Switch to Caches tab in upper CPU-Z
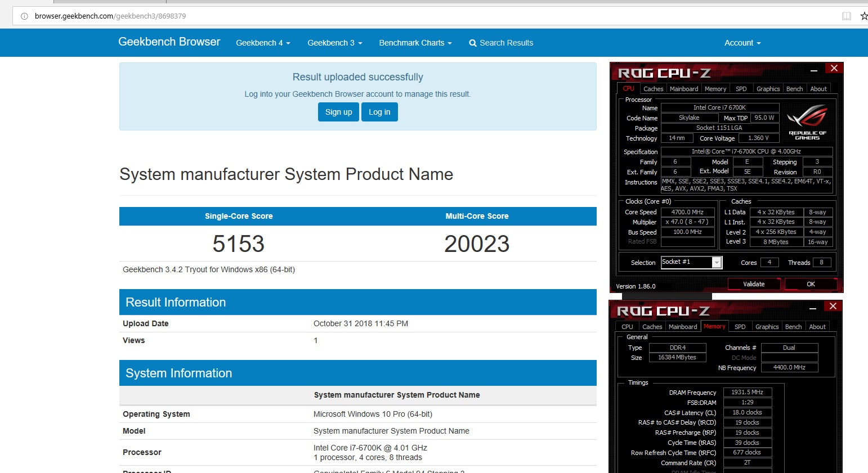The image size is (868, 473). pyautogui.click(x=653, y=89)
